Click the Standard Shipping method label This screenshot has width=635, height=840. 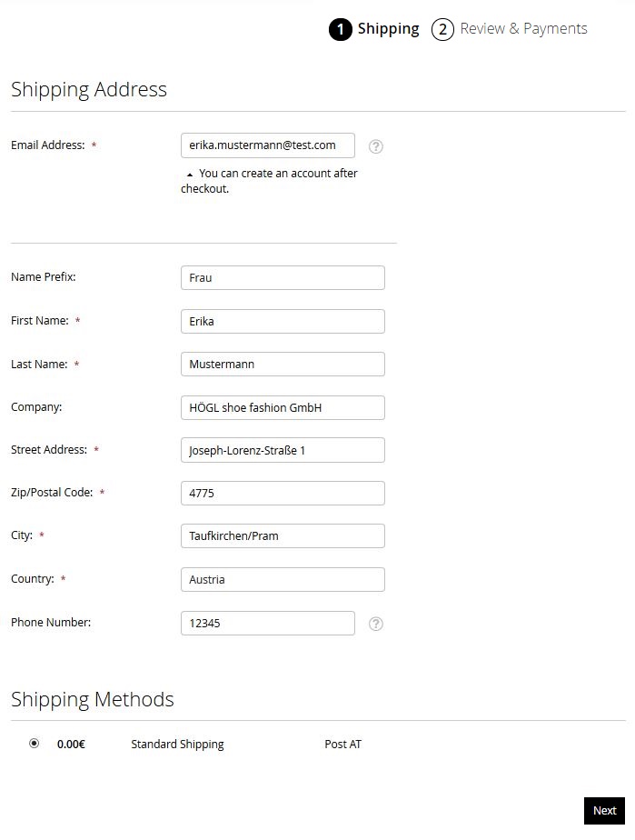(x=177, y=745)
